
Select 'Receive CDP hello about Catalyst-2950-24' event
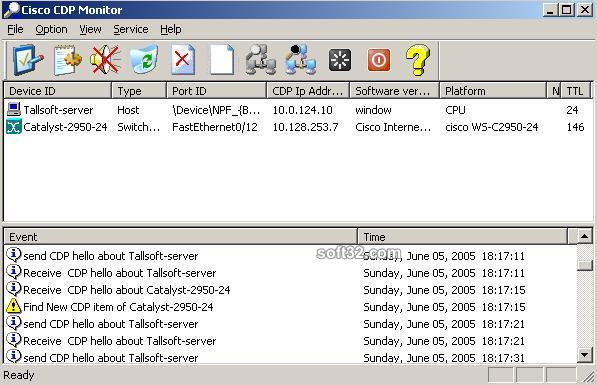pos(127,290)
